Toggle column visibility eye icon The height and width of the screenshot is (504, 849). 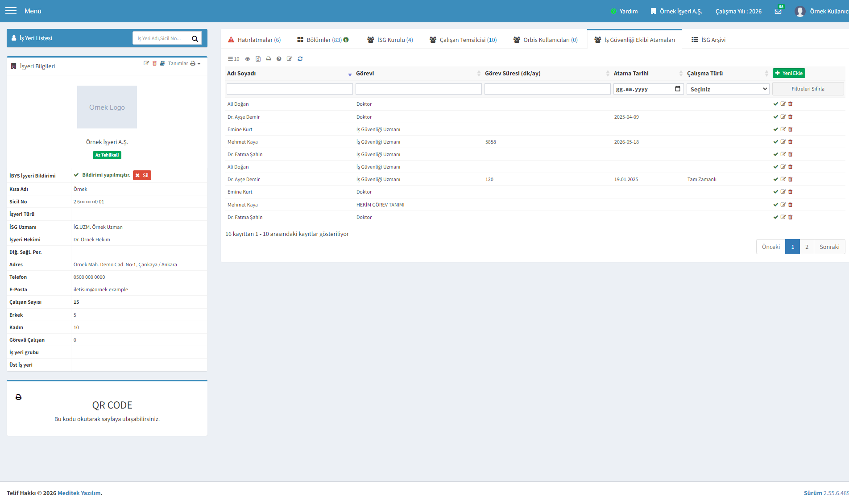(248, 59)
